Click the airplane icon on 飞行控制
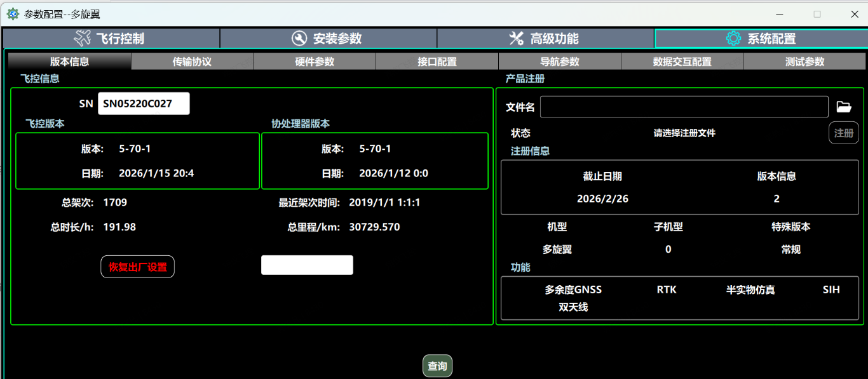868x379 pixels. [82, 38]
